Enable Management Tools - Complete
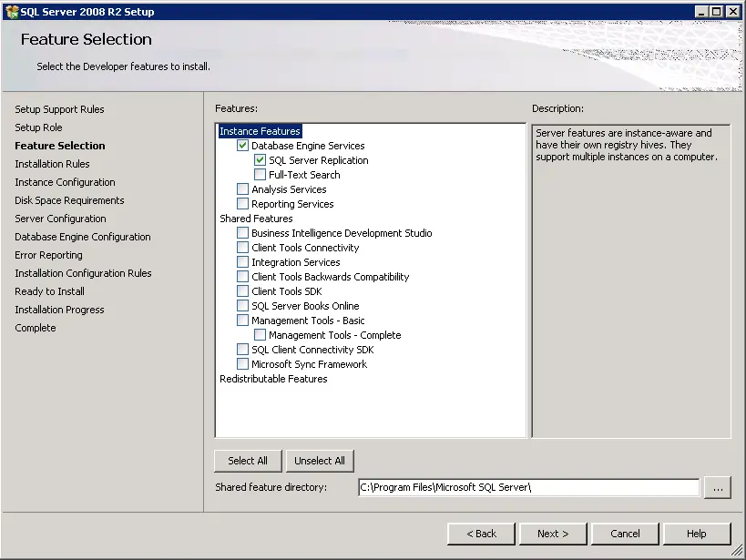Screen dimensions: 746x560 pyautogui.click(x=260, y=335)
